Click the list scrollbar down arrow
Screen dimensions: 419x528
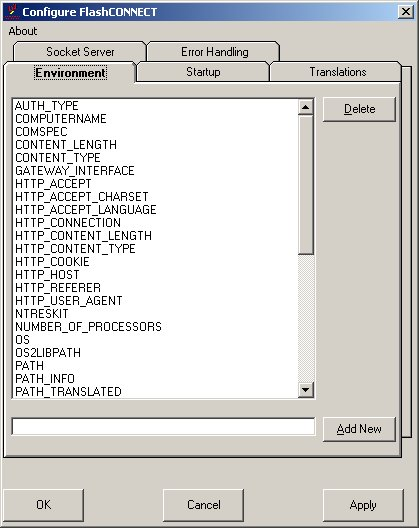coord(306,390)
